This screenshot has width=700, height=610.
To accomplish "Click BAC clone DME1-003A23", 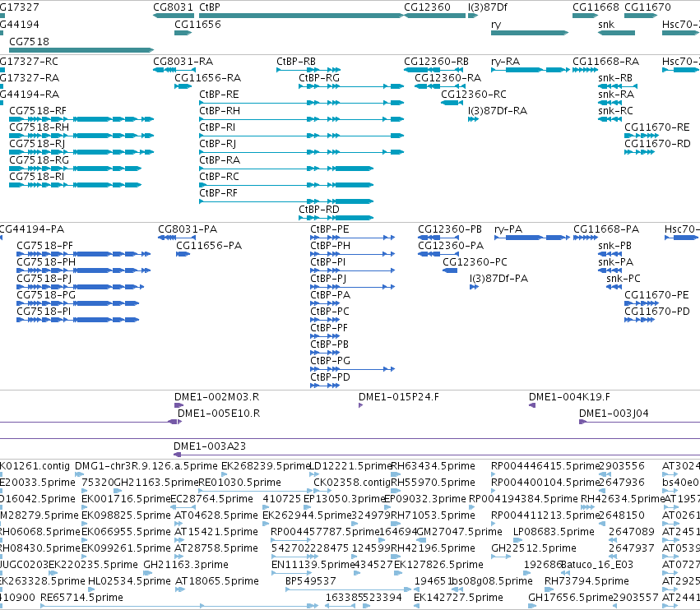I will tap(210, 446).
